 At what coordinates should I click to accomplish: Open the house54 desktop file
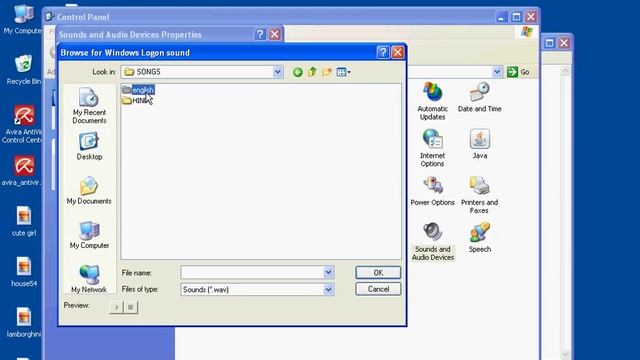click(24, 272)
